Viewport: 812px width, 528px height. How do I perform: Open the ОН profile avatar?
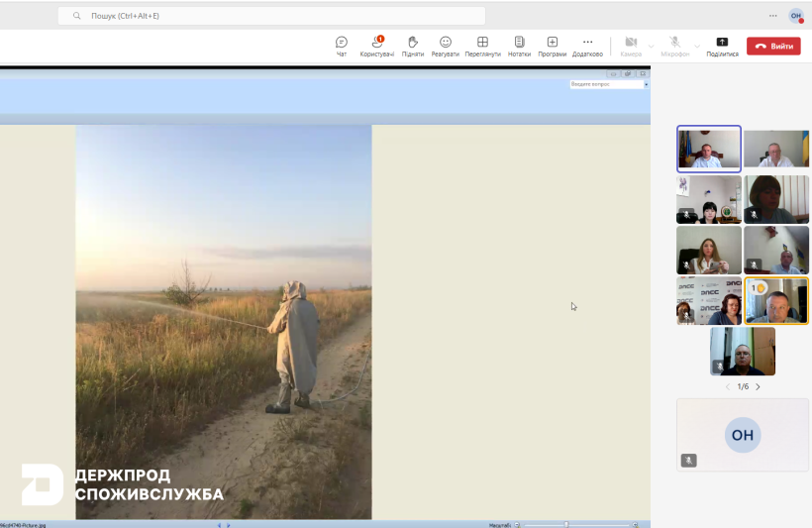coord(796,16)
